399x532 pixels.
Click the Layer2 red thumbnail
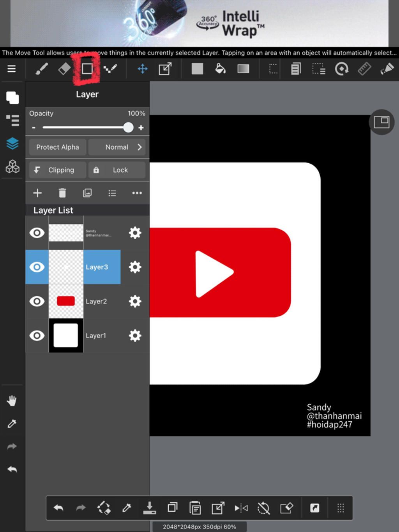[x=66, y=301]
